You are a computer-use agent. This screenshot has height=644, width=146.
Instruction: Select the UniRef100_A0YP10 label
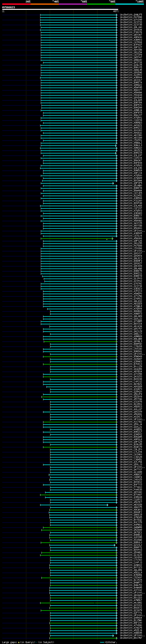[131, 281]
